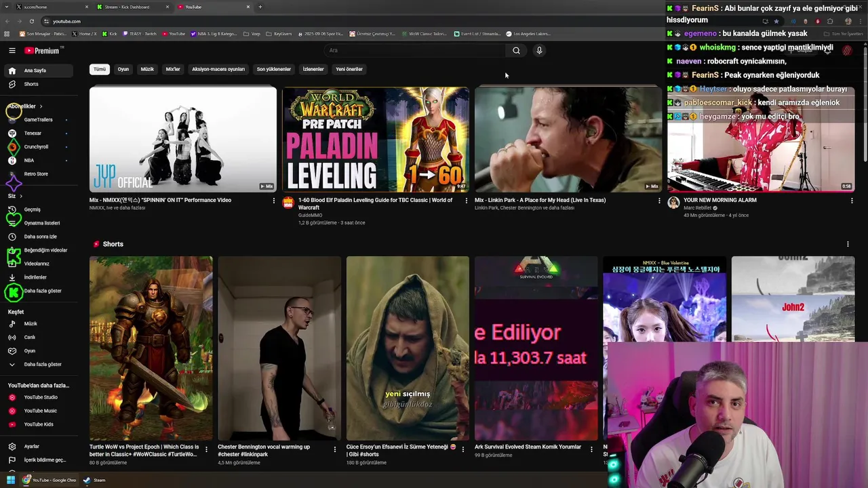The width and height of the screenshot is (868, 488).
Task: Expand the Siz section
Action: 15,196
